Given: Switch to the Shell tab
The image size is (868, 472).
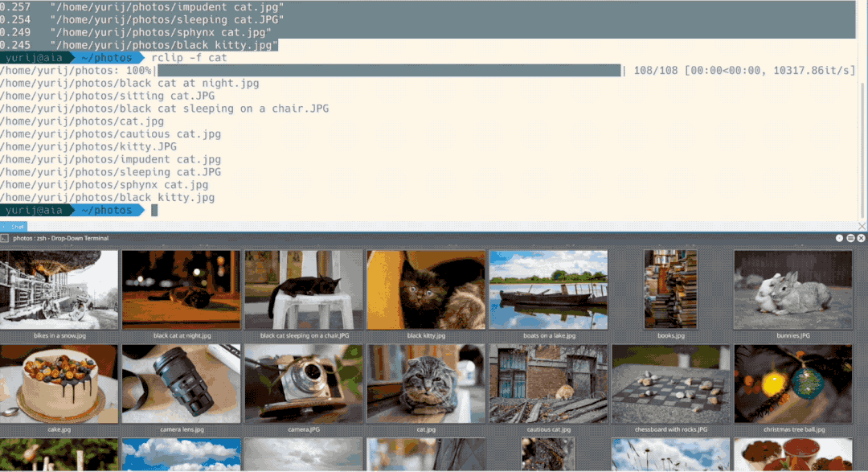Looking at the screenshot, I should click(x=14, y=227).
